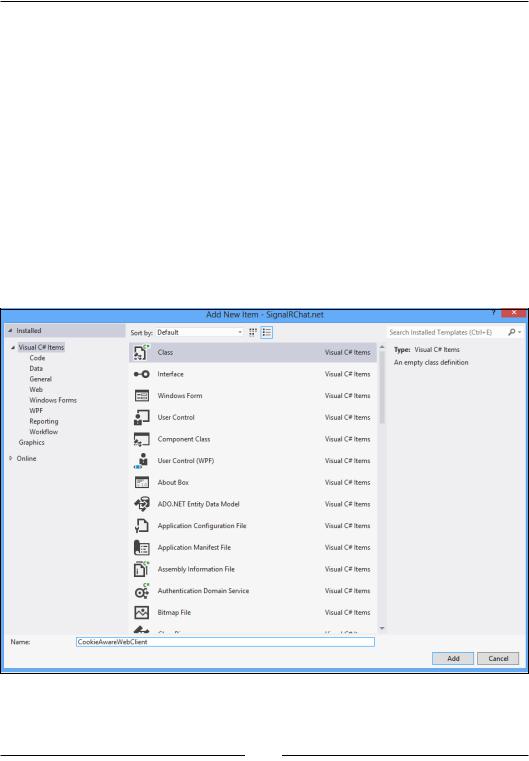Select the General category
Screen dimensions: 529x761
[x=40, y=379]
